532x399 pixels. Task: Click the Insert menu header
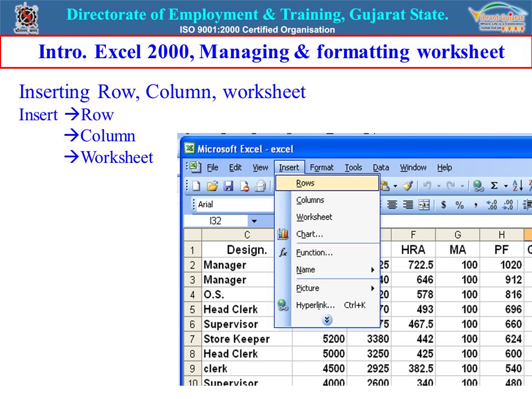289,167
